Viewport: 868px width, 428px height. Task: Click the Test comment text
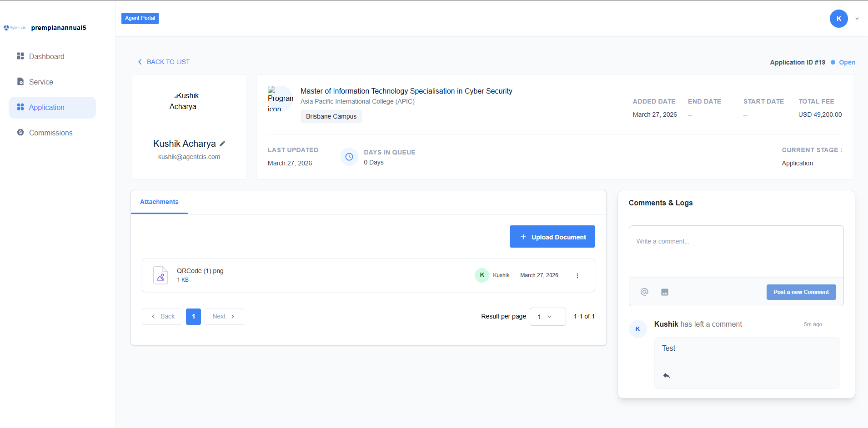[668, 348]
